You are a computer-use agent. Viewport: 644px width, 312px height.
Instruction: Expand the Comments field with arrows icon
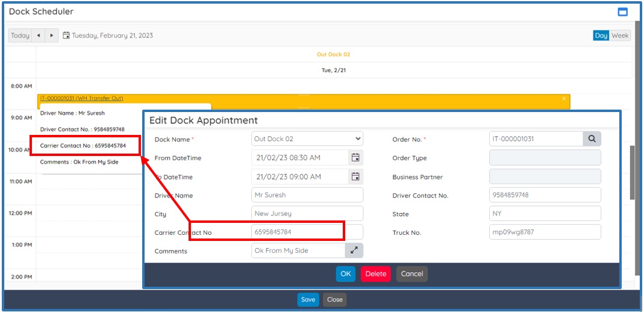[x=354, y=251]
